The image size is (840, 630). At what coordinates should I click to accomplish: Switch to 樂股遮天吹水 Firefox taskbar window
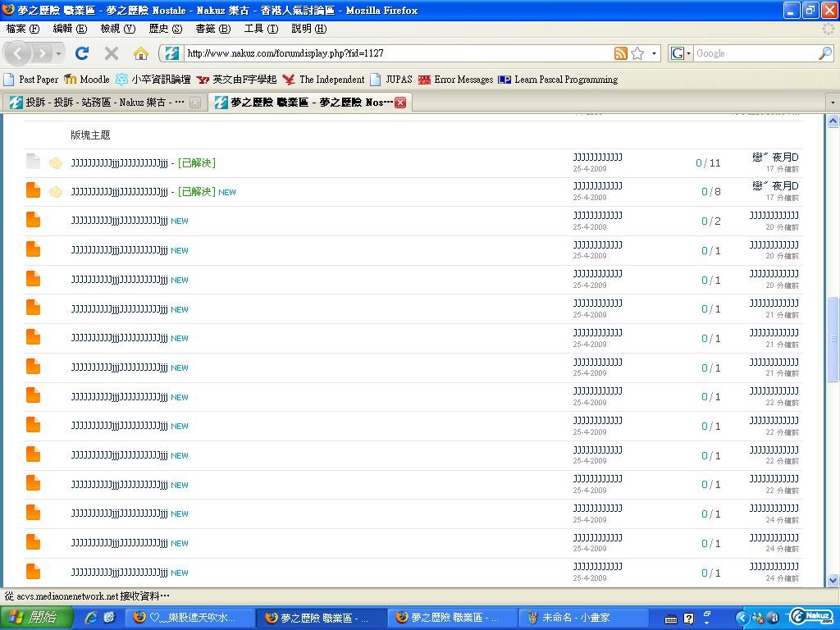189,618
